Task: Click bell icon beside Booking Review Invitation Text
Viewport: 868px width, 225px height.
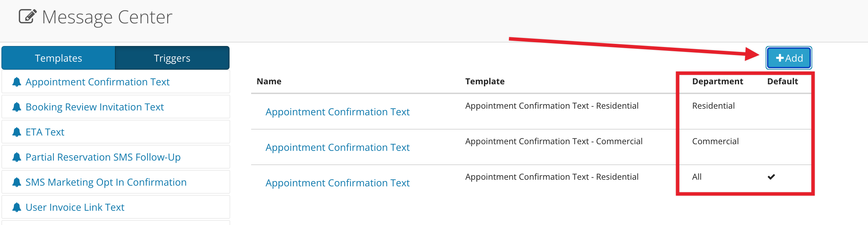Action: tap(16, 107)
